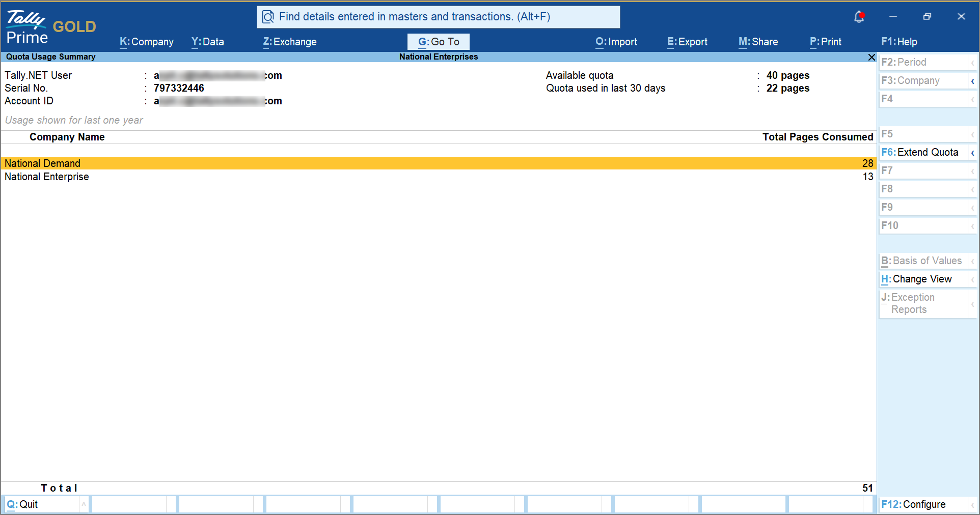Click the Total value 51

868,488
